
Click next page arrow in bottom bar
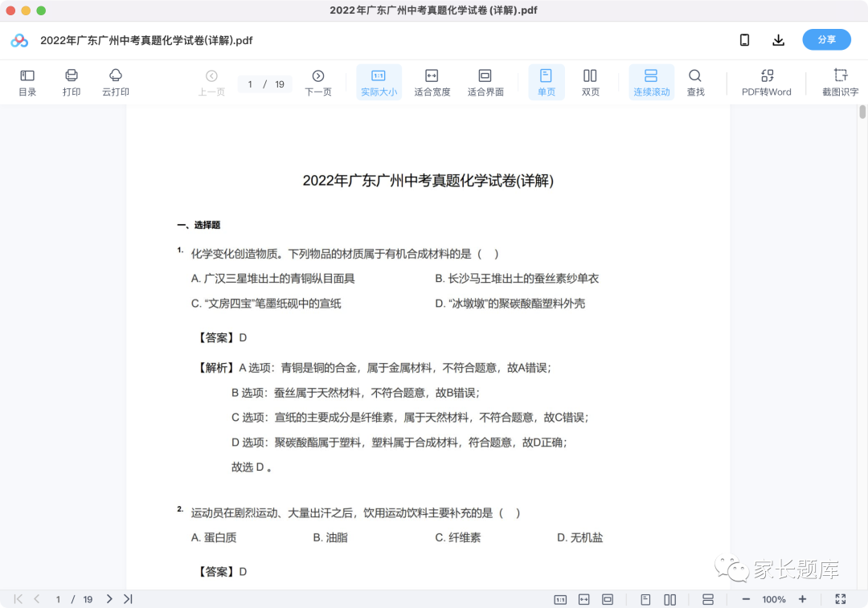click(109, 599)
